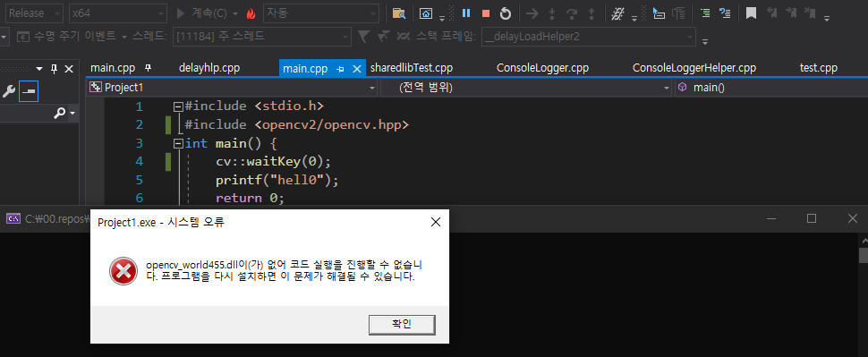Click the thread filter funnel icon
Viewport: 868px width, 357px height.
pos(363,37)
